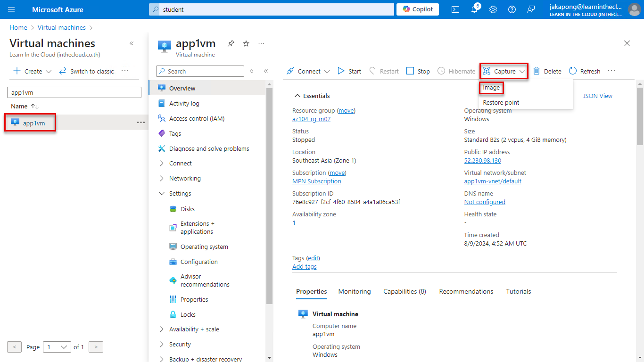Open JSON View link
Screen dimensions: 644x362
598,96
